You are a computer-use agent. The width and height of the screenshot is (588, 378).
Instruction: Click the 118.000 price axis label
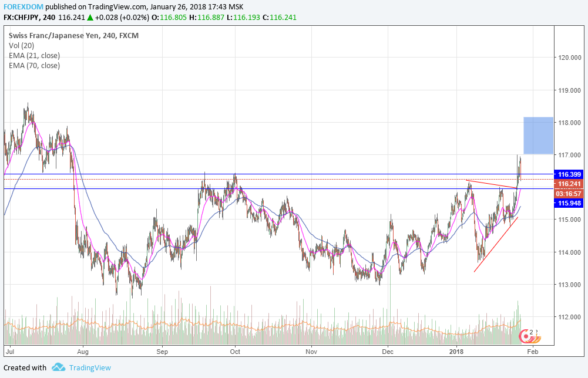(x=570, y=123)
